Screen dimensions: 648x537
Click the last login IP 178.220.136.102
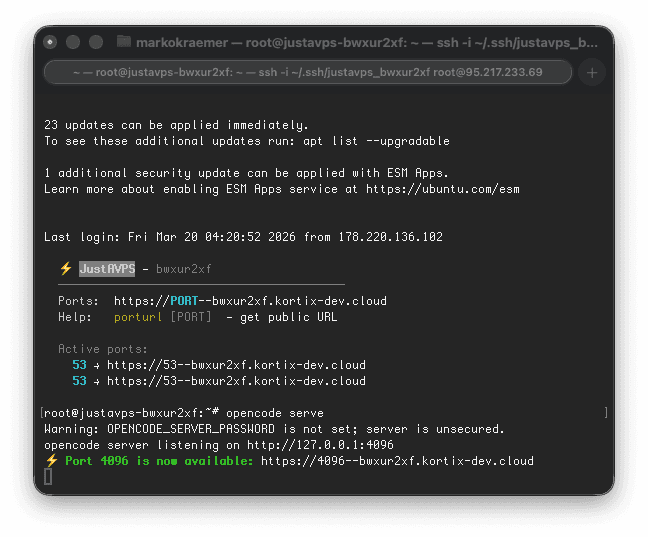[391, 237]
